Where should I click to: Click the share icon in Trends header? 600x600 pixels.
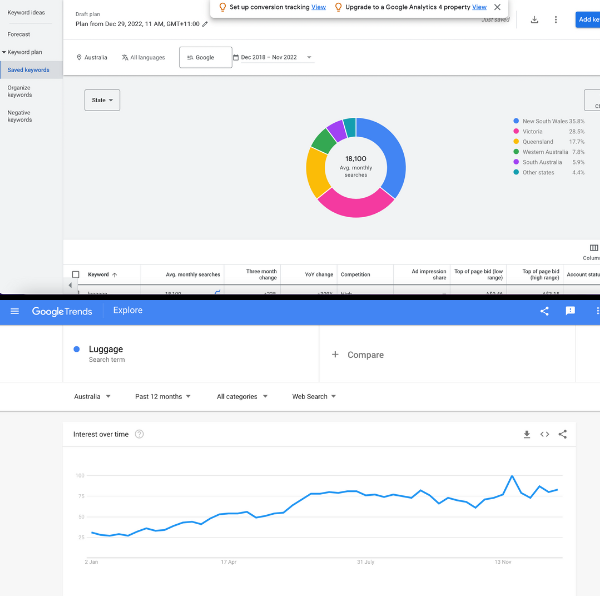pyautogui.click(x=544, y=311)
